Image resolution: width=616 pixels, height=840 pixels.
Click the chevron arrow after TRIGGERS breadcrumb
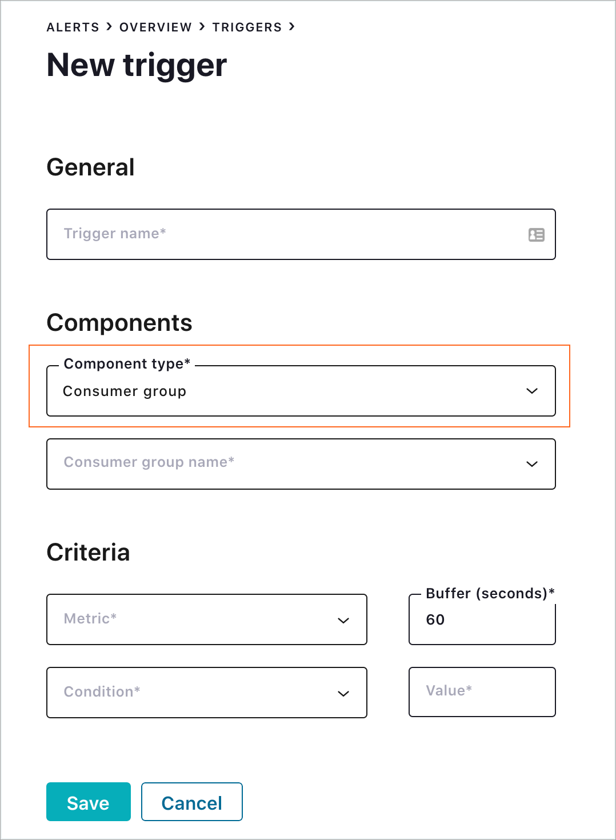[x=291, y=27]
